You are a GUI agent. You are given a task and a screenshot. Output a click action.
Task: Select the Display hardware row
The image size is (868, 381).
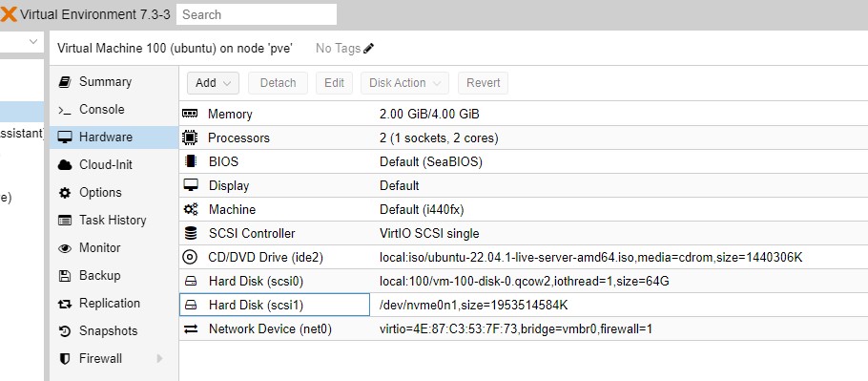524,185
